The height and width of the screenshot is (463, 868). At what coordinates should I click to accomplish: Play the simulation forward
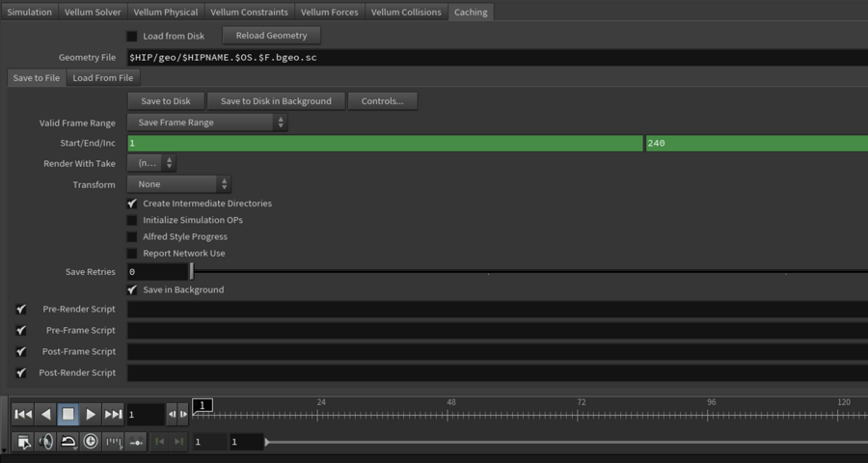click(91, 414)
